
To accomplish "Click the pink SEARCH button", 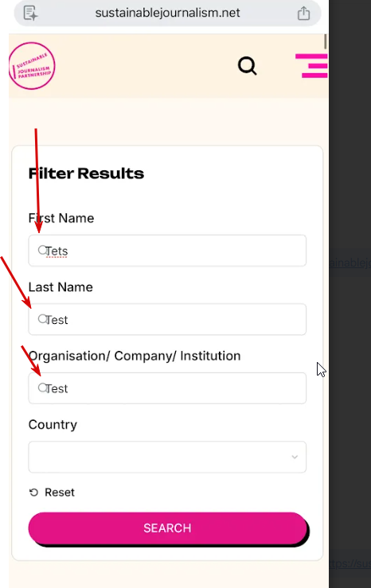I will coord(167,528).
